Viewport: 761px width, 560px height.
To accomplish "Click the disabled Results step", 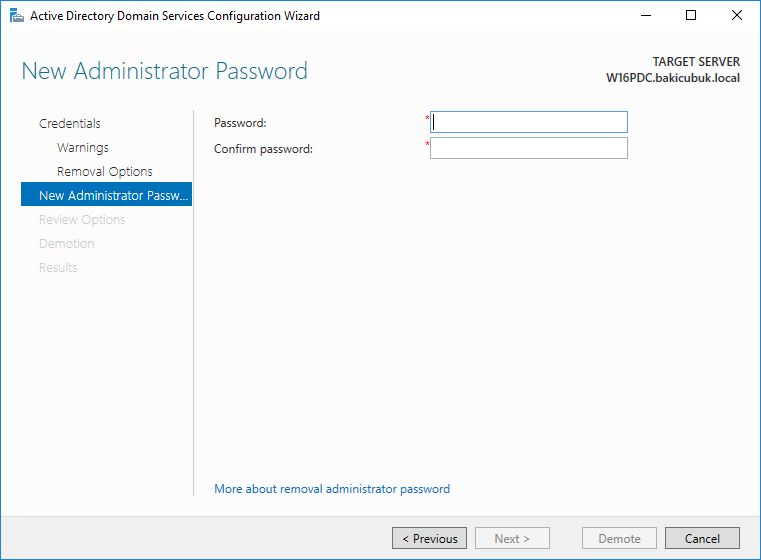I will point(58,267).
